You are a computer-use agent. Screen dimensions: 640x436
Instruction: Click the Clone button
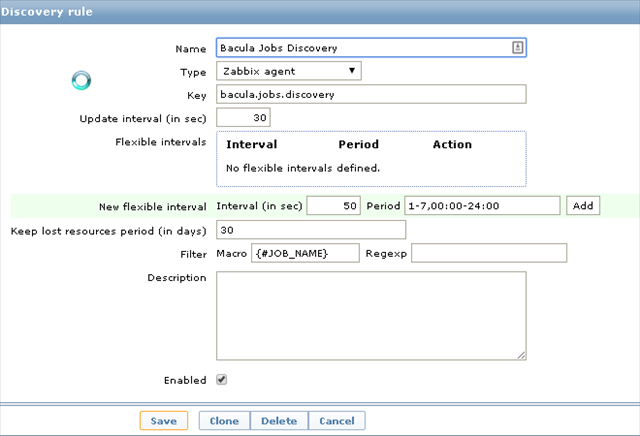point(224,421)
